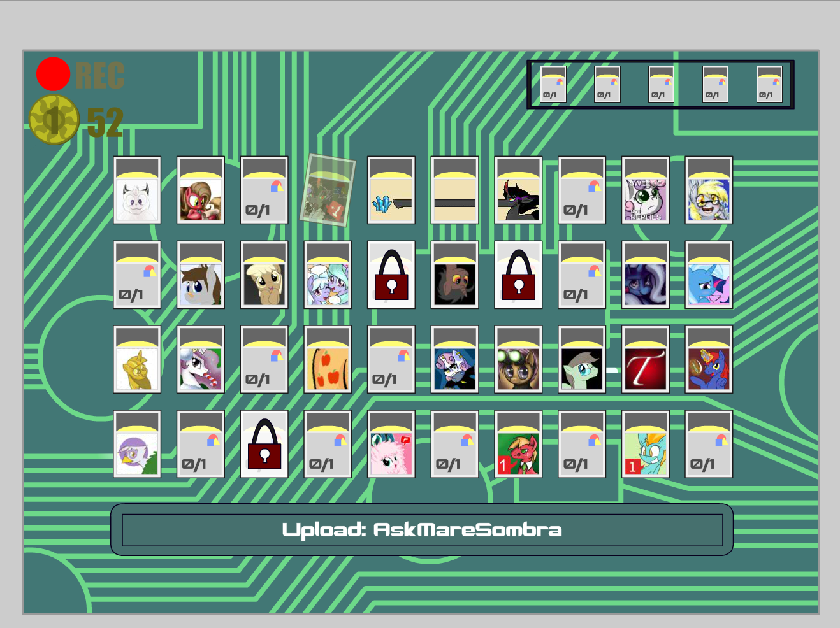
Task: Select empty 0/1 slot between the two badge-1 cards
Action: pyautogui.click(x=582, y=444)
